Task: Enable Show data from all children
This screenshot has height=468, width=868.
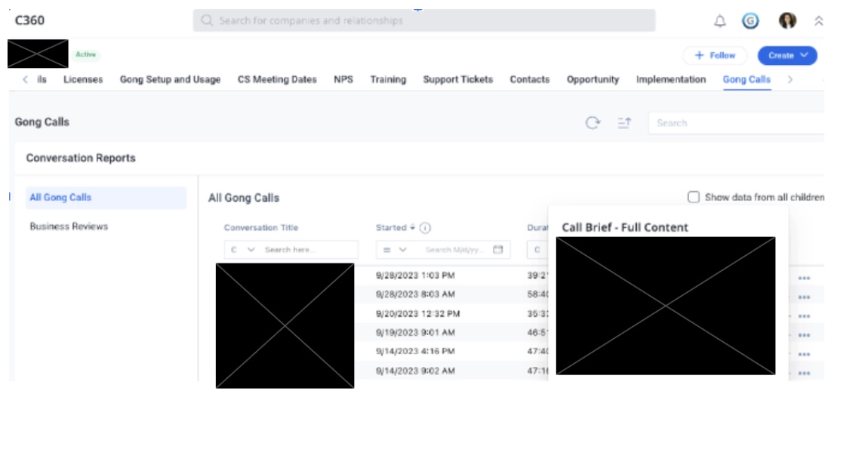Action: click(x=693, y=197)
